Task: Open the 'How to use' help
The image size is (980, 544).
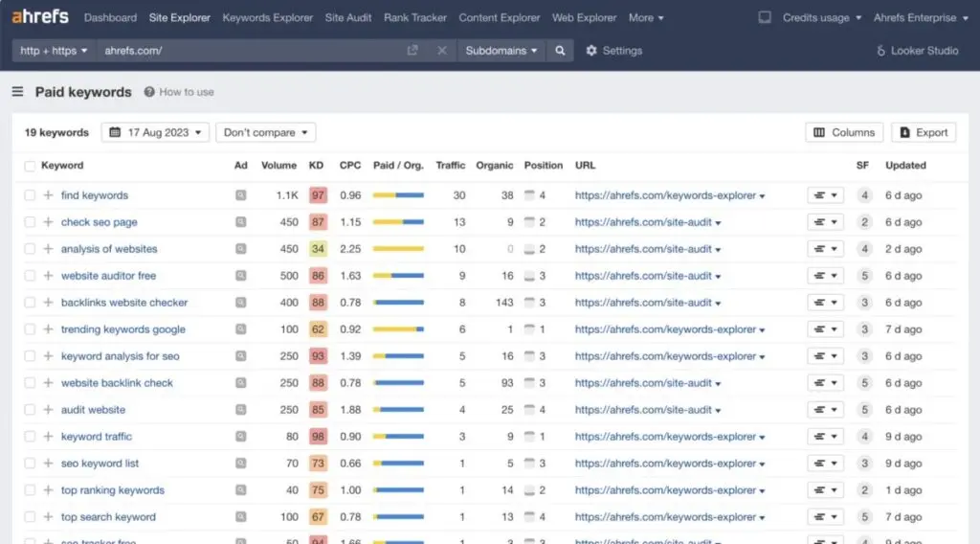Action: [179, 92]
